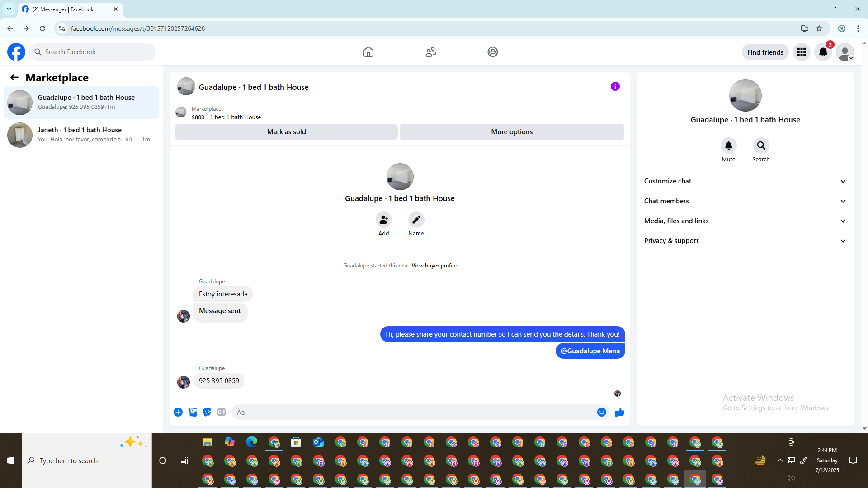Screen dimensions: 868x488
Task: Mute this conversation with bell icon
Action: point(728,145)
